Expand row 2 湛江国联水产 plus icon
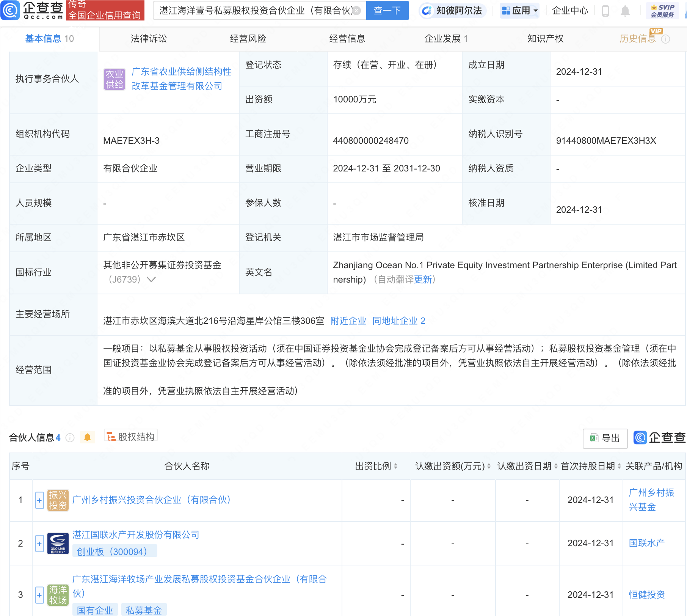The height and width of the screenshot is (616, 687). tap(39, 544)
